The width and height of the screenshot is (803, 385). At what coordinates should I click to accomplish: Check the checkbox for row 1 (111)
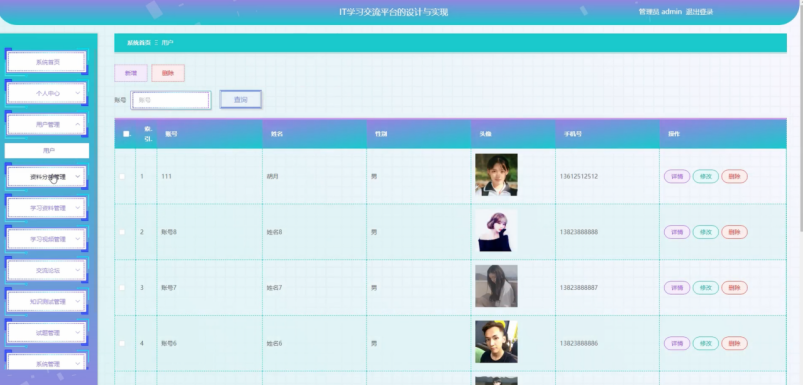[122, 176]
